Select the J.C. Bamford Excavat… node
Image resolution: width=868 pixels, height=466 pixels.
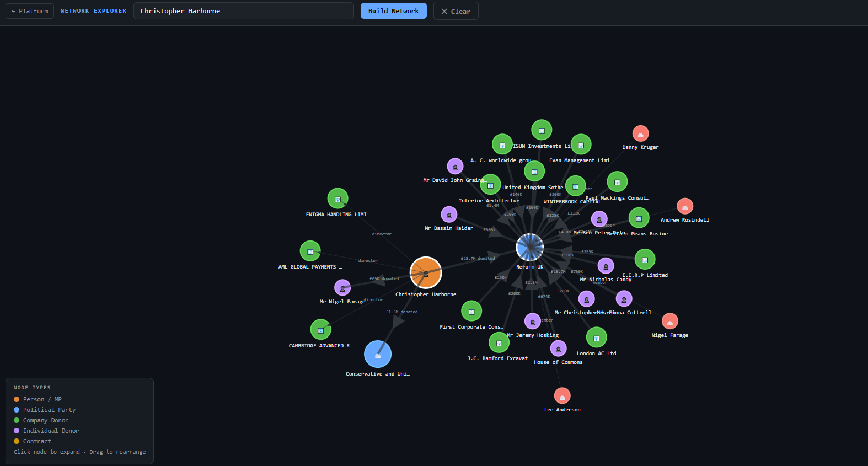[x=499, y=342]
